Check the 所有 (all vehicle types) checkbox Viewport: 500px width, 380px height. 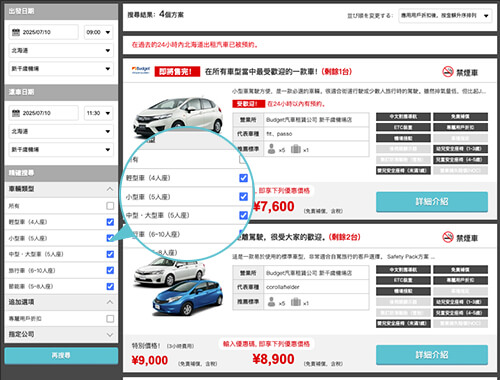(110, 206)
